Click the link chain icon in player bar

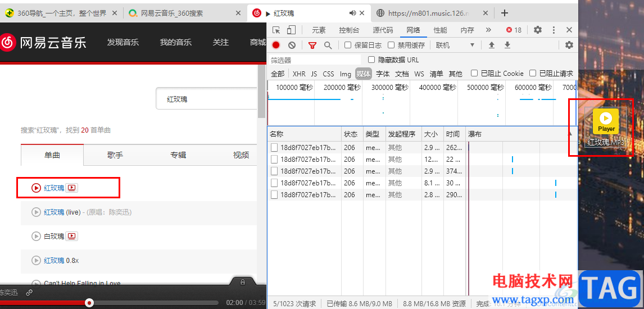click(x=29, y=293)
